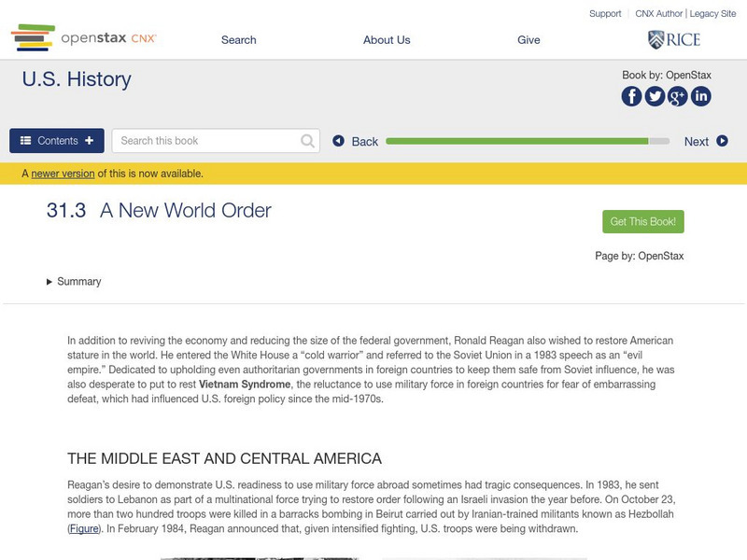Follow the Figure link in paragraph
747x560 pixels.
(x=84, y=528)
